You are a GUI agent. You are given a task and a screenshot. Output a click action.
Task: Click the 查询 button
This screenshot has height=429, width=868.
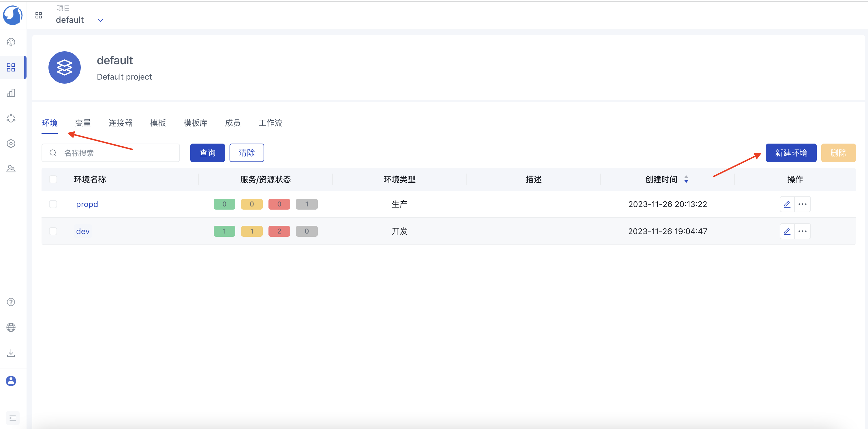[x=208, y=153]
